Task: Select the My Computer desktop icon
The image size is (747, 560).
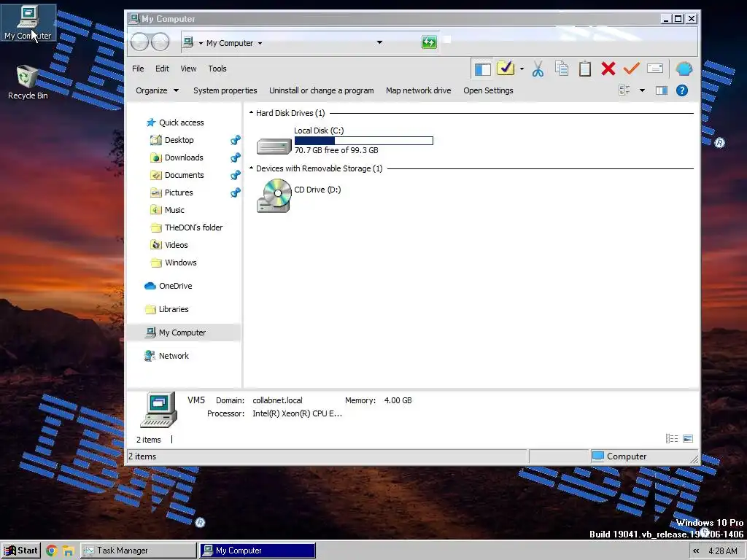Action: tap(28, 23)
